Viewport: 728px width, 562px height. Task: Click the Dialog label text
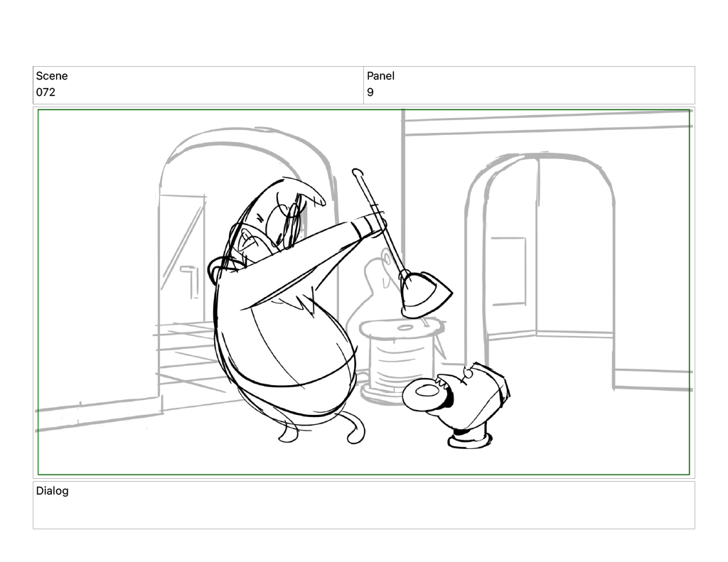point(52,491)
